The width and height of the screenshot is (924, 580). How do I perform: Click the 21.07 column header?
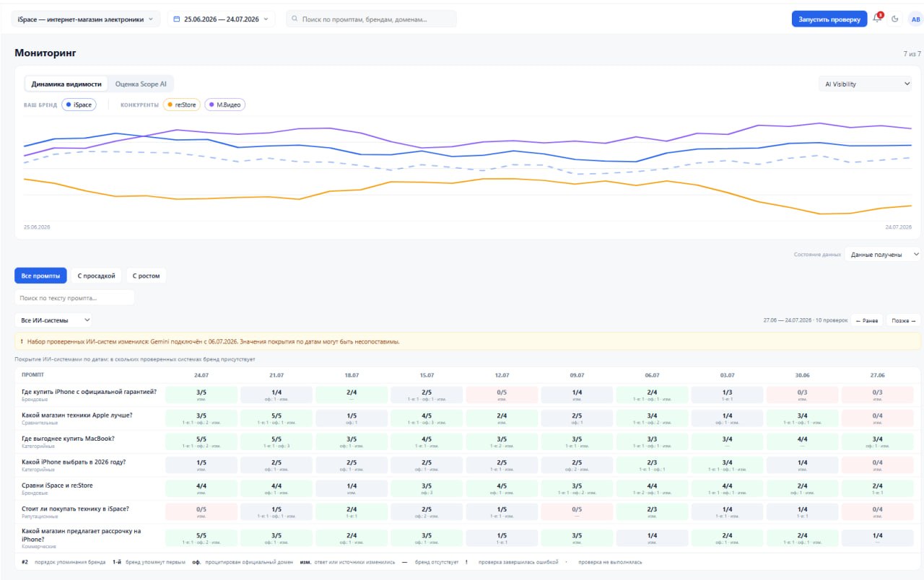coord(276,375)
